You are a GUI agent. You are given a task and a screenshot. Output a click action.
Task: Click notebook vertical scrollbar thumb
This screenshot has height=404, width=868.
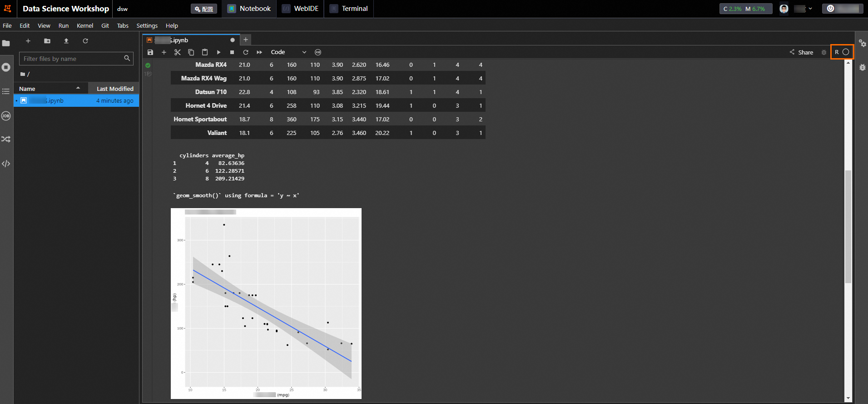click(848, 226)
